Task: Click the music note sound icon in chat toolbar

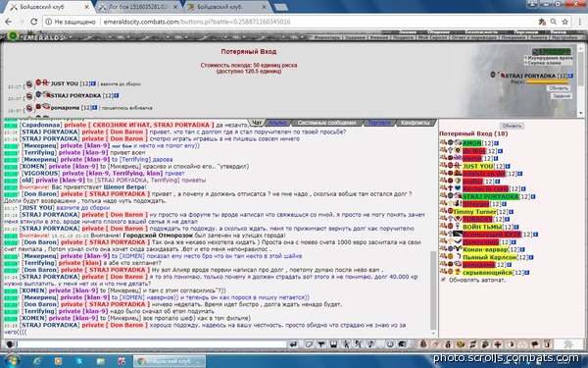Action: (370, 343)
